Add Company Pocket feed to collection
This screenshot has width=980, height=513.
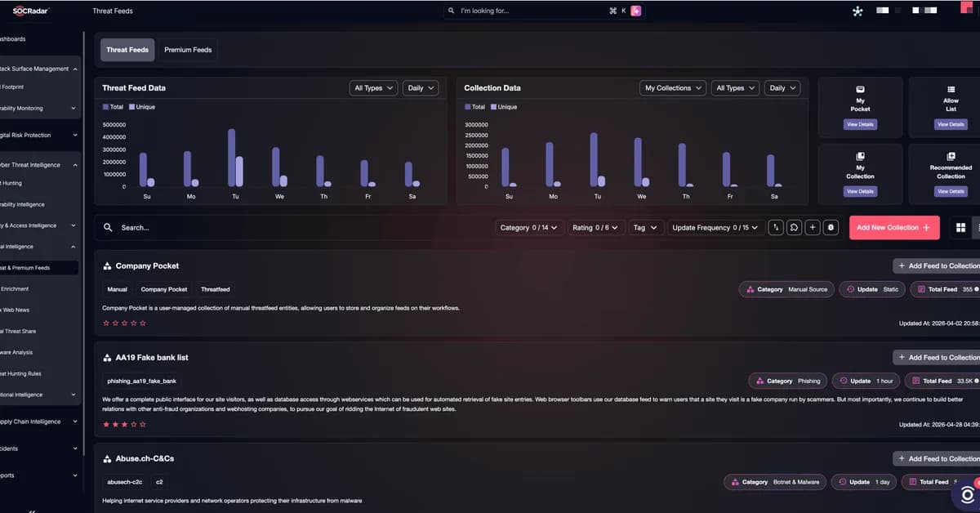[937, 266]
